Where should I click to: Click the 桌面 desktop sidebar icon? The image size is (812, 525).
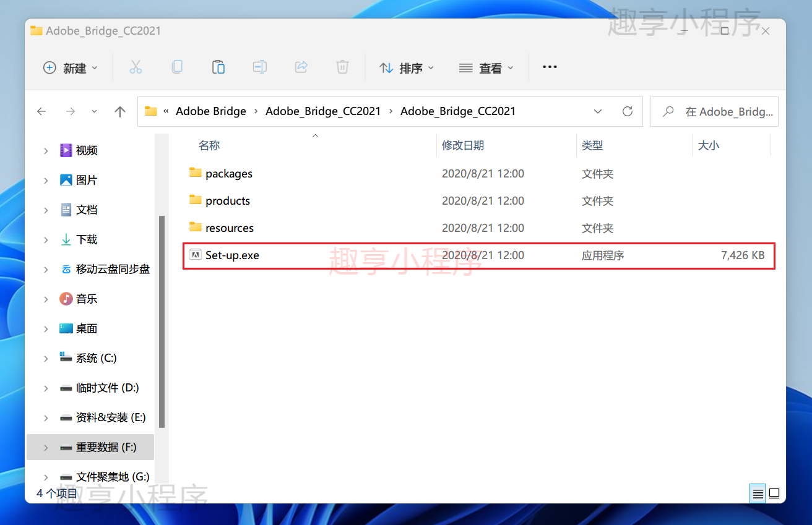66,328
